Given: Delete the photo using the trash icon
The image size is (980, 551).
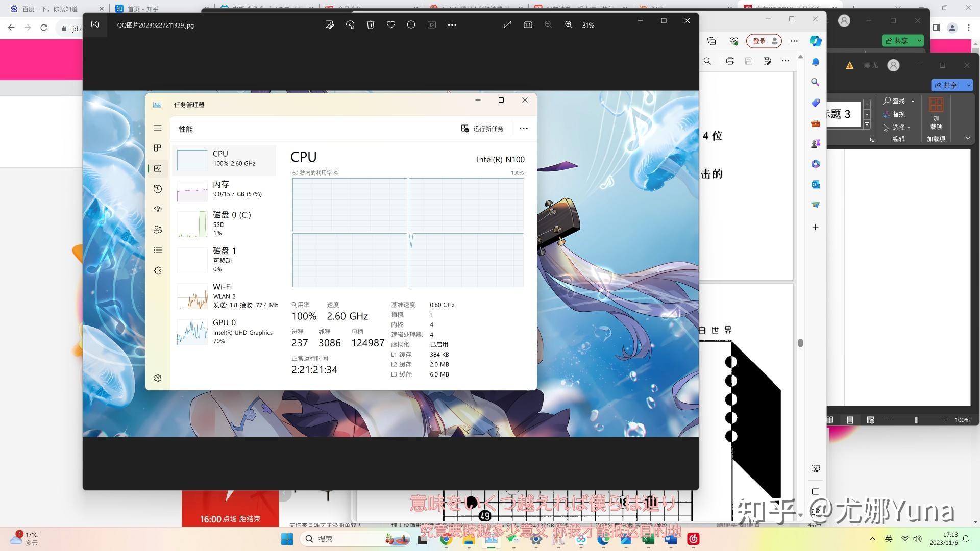Looking at the screenshot, I should (x=371, y=24).
